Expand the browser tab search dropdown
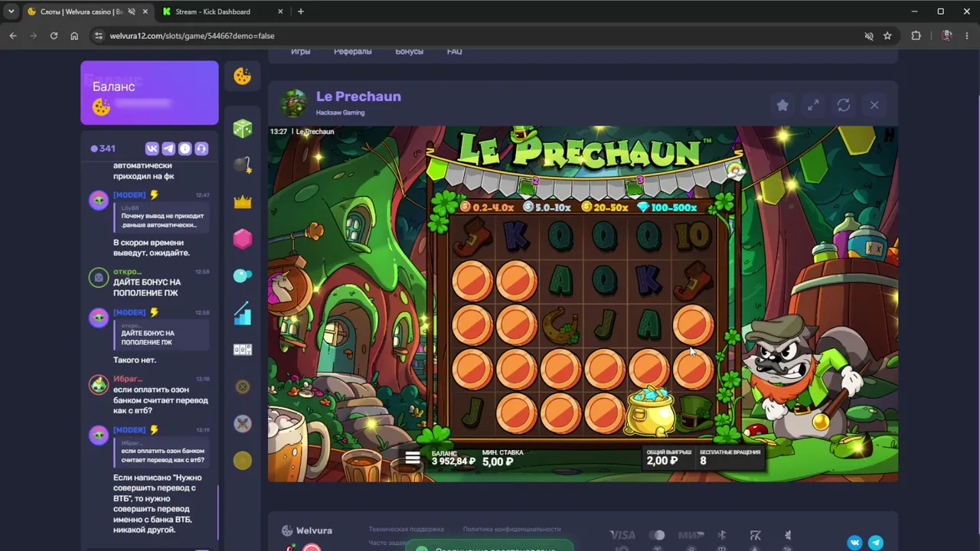Viewport: 980px width, 551px height. pyautogui.click(x=10, y=11)
